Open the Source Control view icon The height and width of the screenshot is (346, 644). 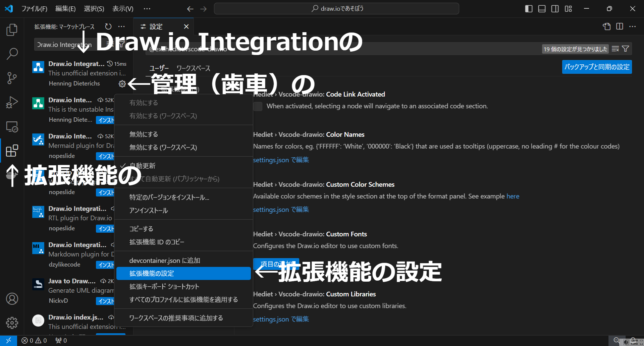click(x=12, y=78)
